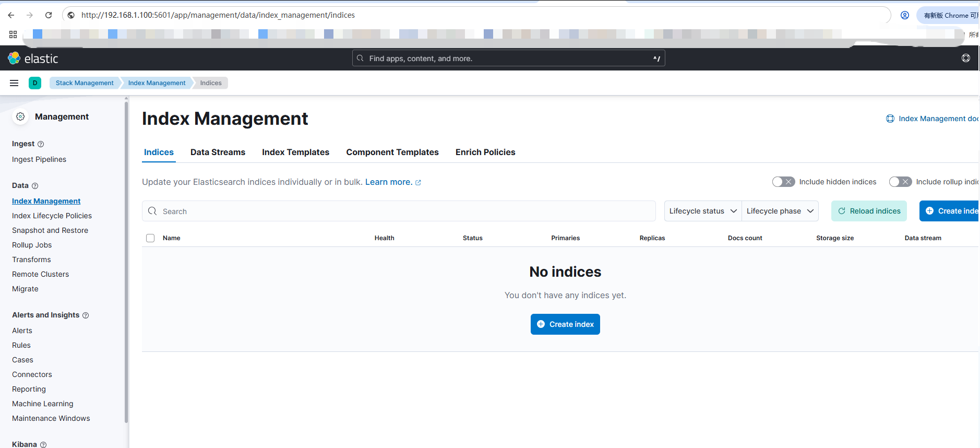The width and height of the screenshot is (980, 448).
Task: Switch to the Data Streams tab
Action: [x=218, y=152]
